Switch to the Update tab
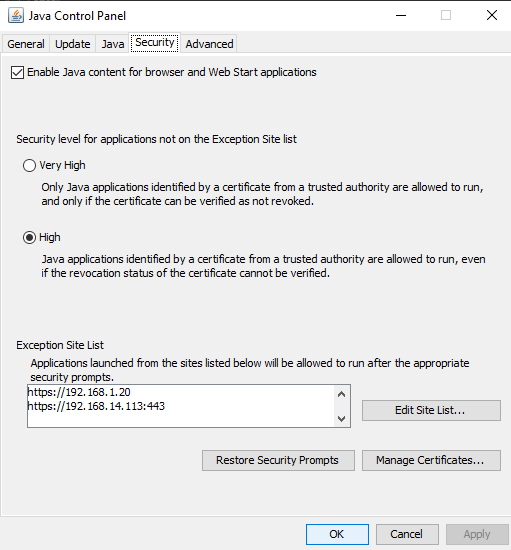Image resolution: width=511 pixels, height=550 pixels. coord(73,44)
